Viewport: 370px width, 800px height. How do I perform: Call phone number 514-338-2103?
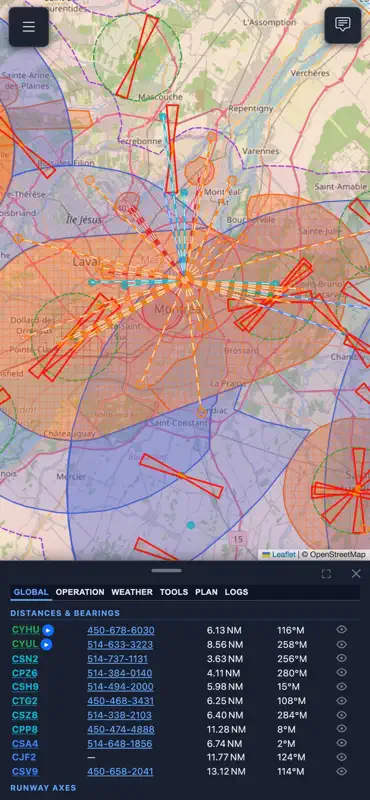point(120,715)
